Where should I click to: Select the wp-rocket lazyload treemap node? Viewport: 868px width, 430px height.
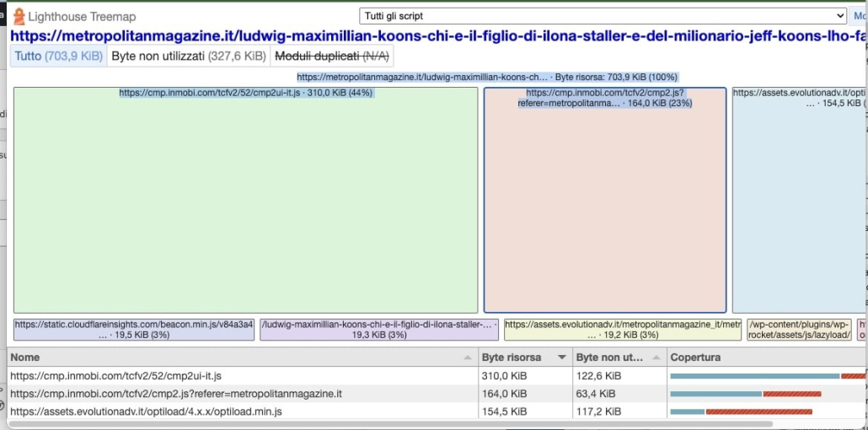[x=800, y=329]
